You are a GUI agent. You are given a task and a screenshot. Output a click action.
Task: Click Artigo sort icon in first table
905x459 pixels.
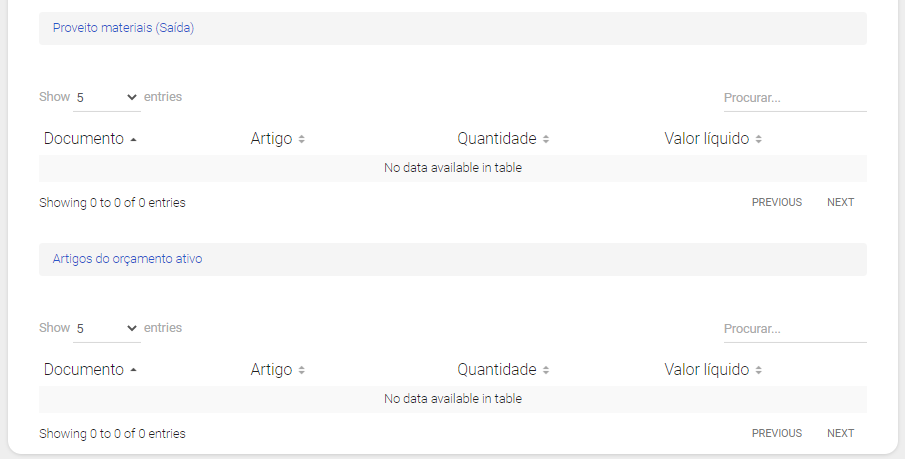301,139
